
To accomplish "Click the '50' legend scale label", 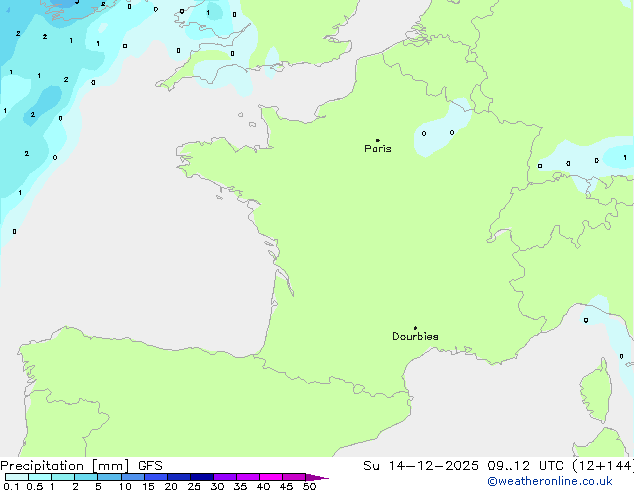I will click(x=309, y=486).
